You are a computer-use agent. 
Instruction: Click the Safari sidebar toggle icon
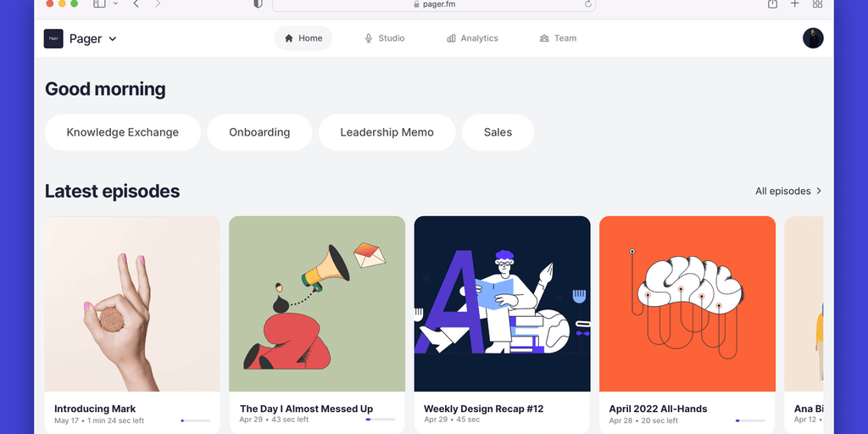tap(99, 4)
